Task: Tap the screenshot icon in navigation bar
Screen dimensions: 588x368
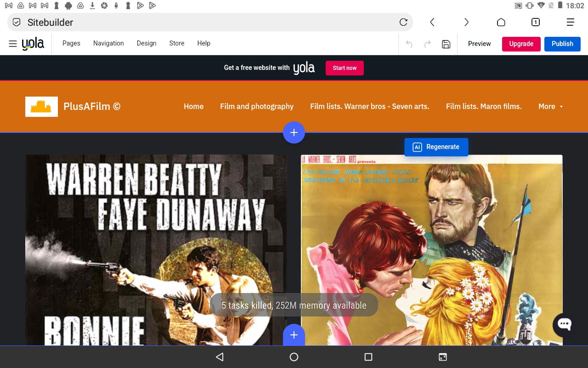Action: coord(443,357)
